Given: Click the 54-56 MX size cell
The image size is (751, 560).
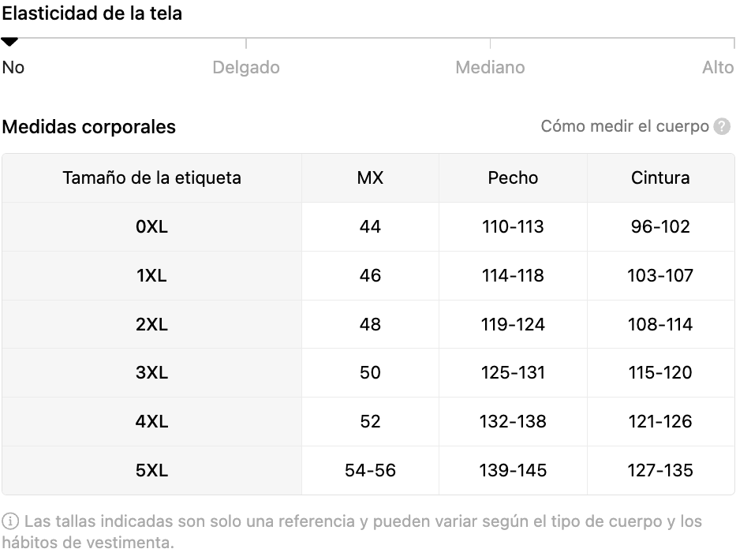Looking at the screenshot, I should [x=370, y=470].
